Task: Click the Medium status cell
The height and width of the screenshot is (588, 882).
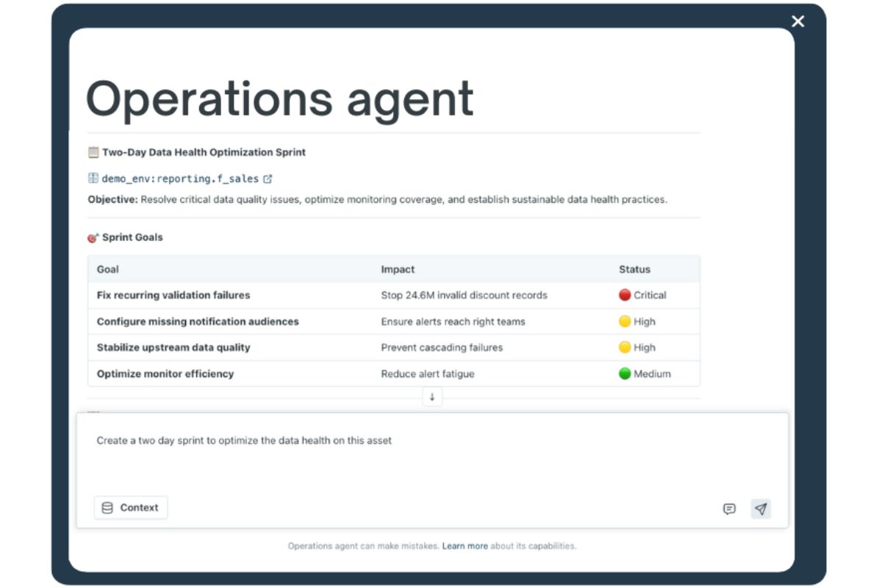Action: click(645, 374)
